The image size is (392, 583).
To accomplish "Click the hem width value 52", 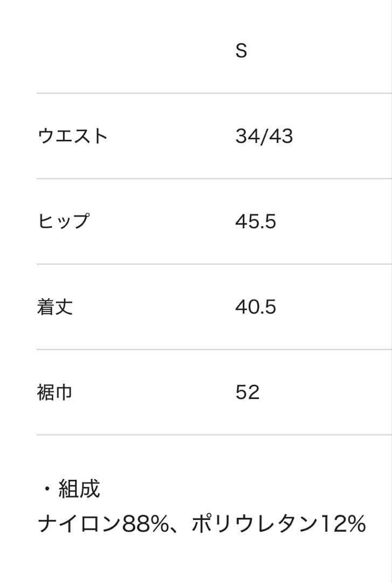I will [247, 392].
